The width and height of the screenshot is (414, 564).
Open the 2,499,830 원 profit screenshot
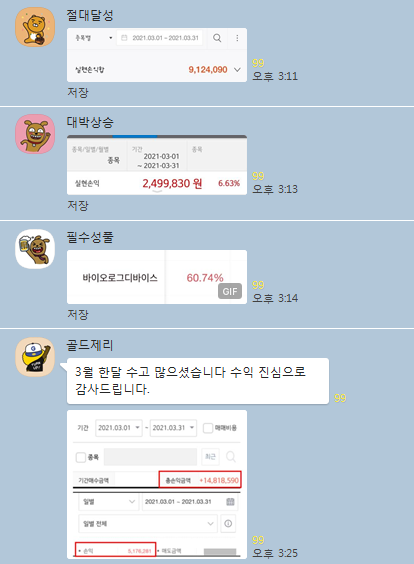(x=157, y=165)
